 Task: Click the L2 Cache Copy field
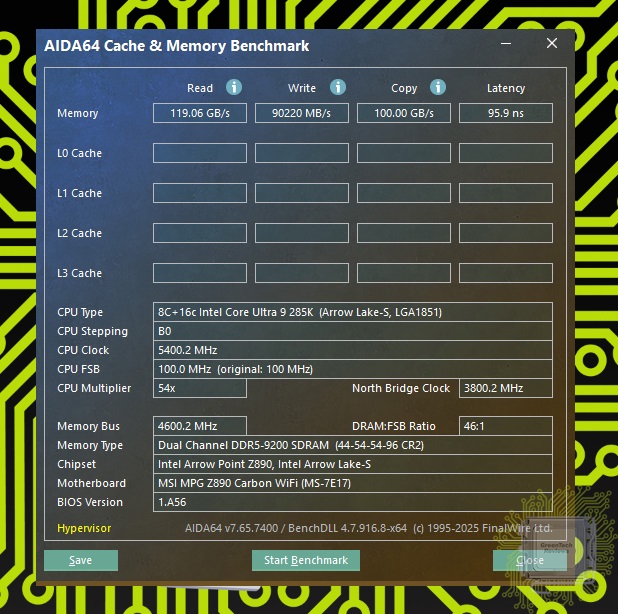pyautogui.click(x=404, y=233)
